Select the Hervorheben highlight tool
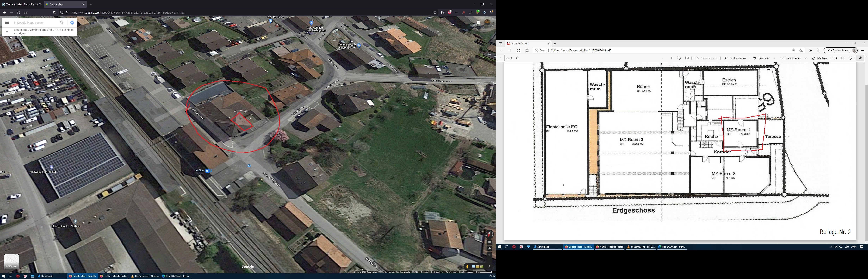Image resolution: width=868 pixels, height=279 pixels. [790, 58]
